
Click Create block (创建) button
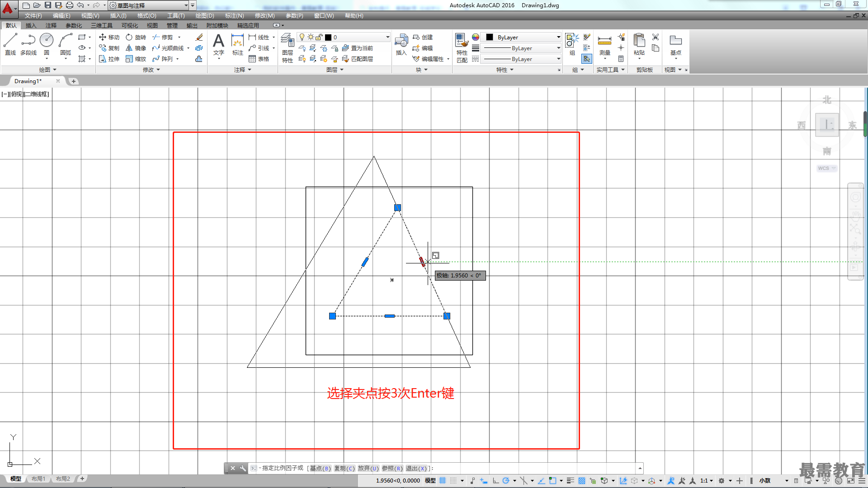pyautogui.click(x=422, y=37)
